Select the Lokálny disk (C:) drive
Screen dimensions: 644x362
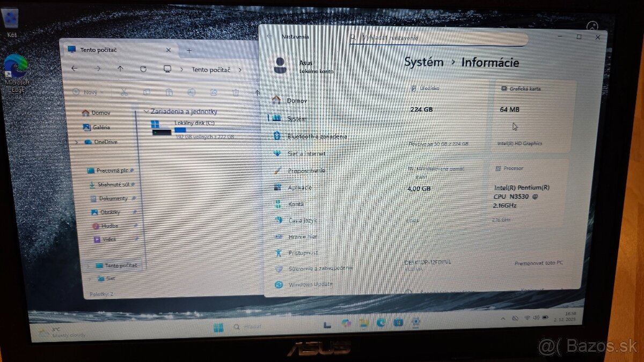coord(193,122)
